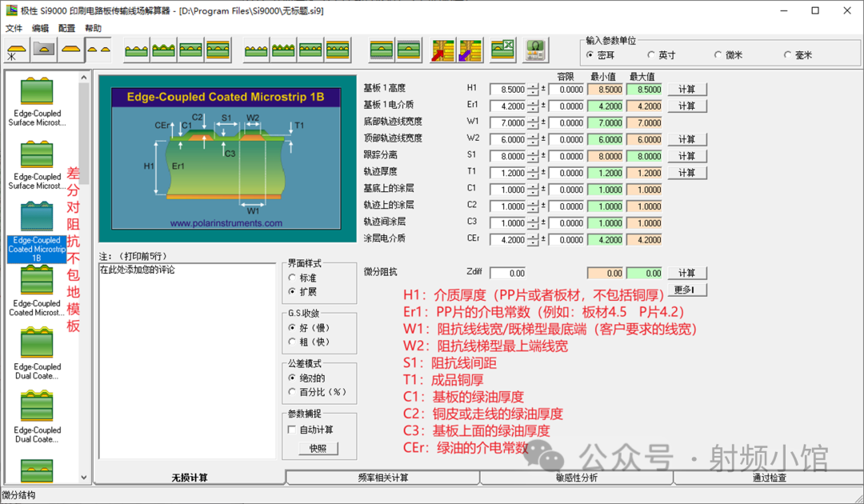Enable the 自动计算 checkbox
Image resolution: width=864 pixels, height=504 pixels.
(292, 430)
